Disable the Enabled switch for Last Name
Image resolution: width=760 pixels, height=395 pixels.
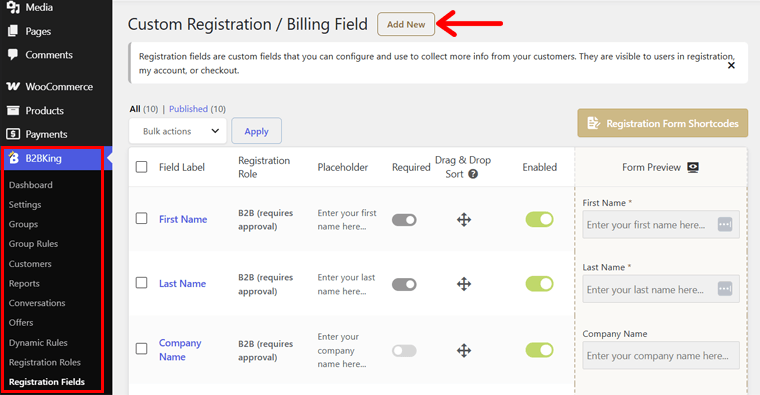click(x=539, y=284)
